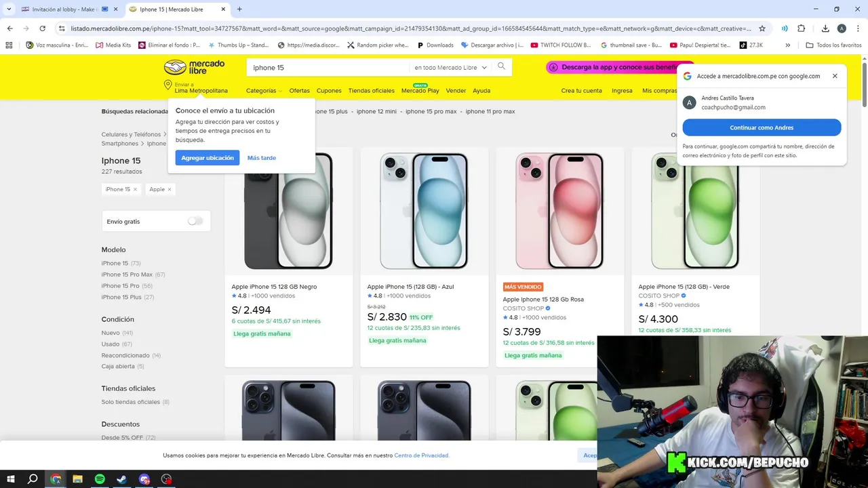
Task: Open a new browser tab
Action: [239, 9]
